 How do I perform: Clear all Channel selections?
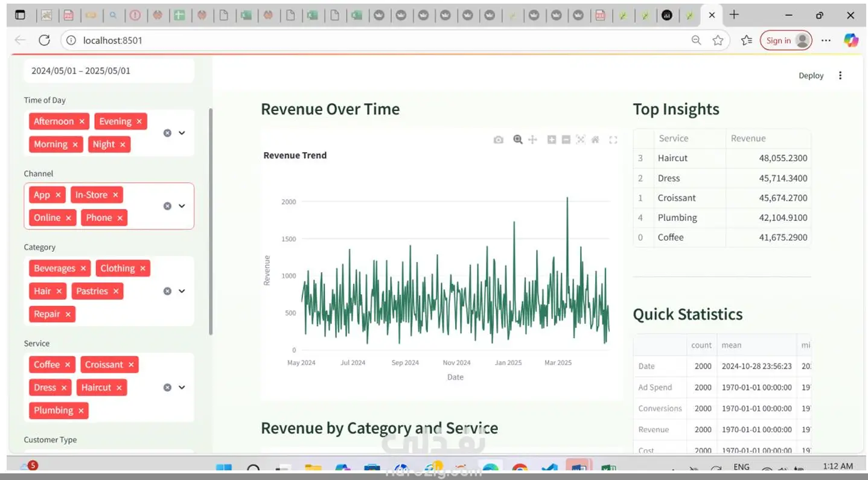coord(167,206)
